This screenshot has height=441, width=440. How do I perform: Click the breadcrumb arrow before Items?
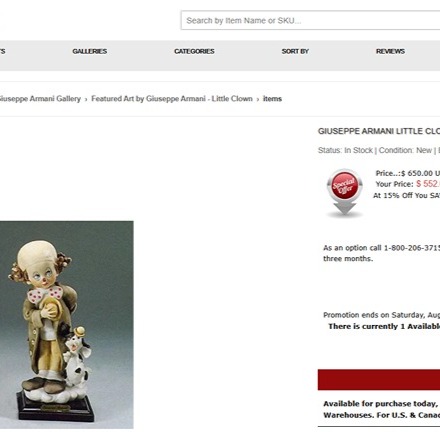[x=258, y=99]
